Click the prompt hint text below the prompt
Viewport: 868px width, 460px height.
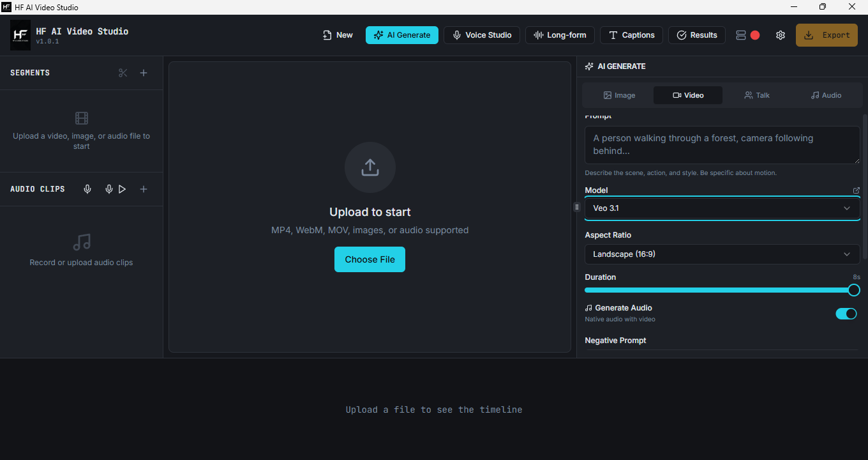pos(681,173)
